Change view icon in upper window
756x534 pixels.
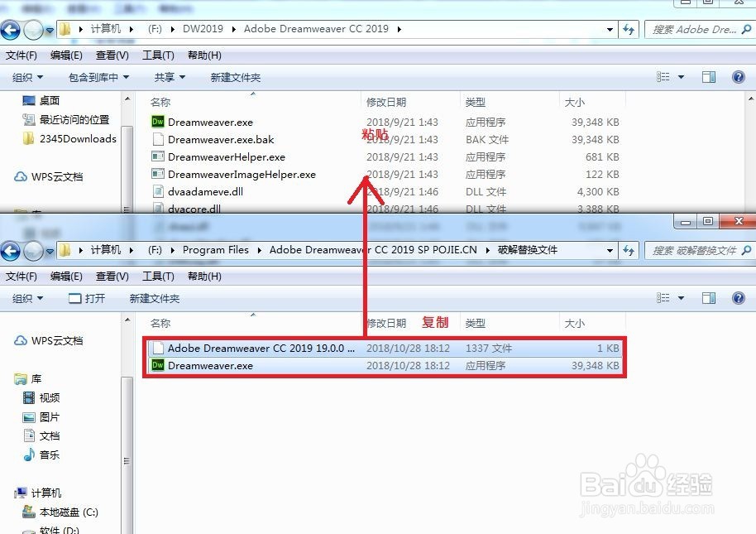click(663, 77)
